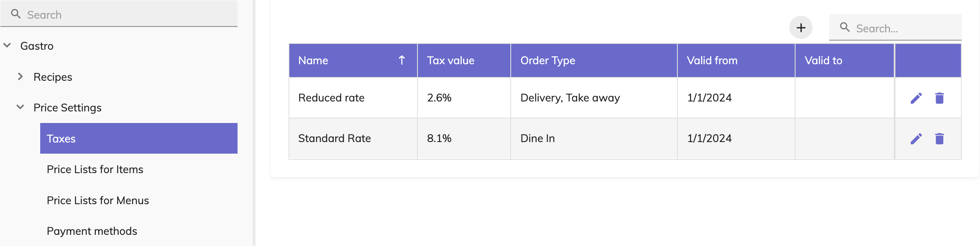The image size is (980, 246).
Task: Expand the Recipes tree node
Action: (20, 77)
